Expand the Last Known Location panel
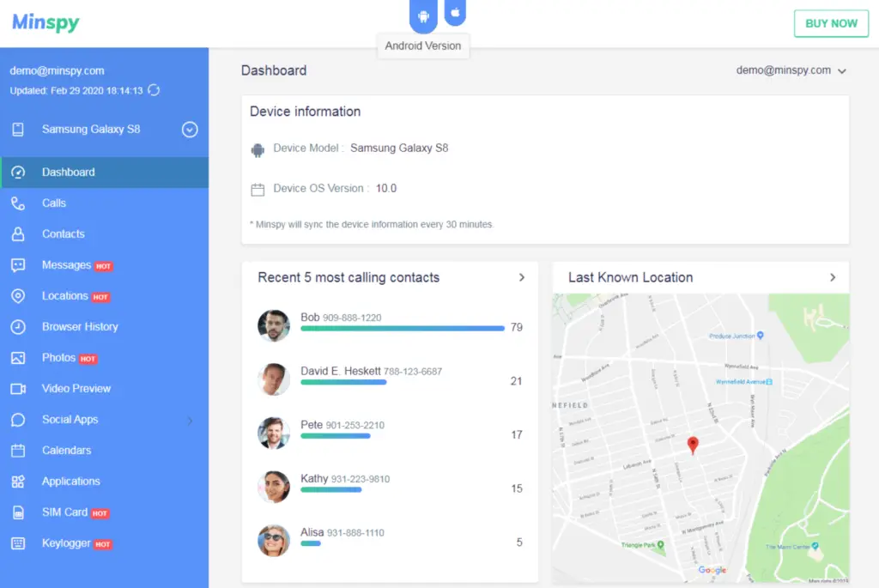 pos(832,277)
